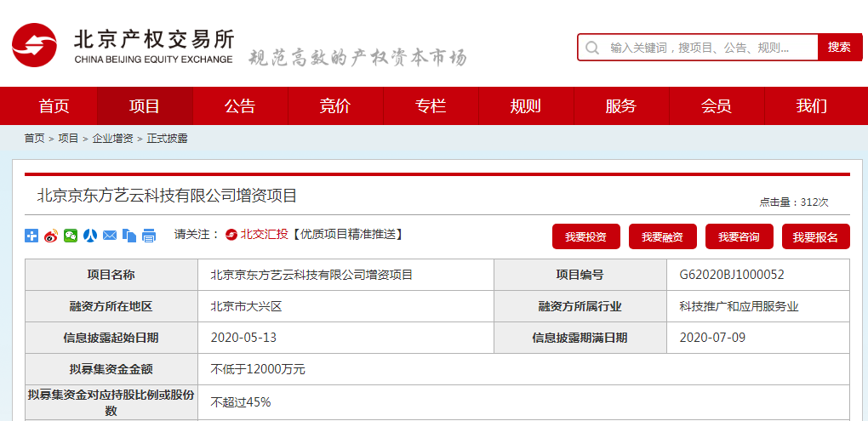Click the 项目编号 header cell
This screenshot has width=868, height=421.
point(580,275)
